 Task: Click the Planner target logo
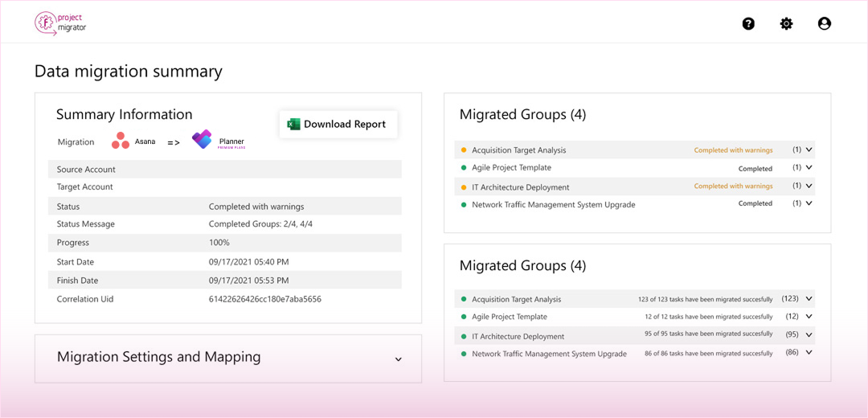coord(219,140)
